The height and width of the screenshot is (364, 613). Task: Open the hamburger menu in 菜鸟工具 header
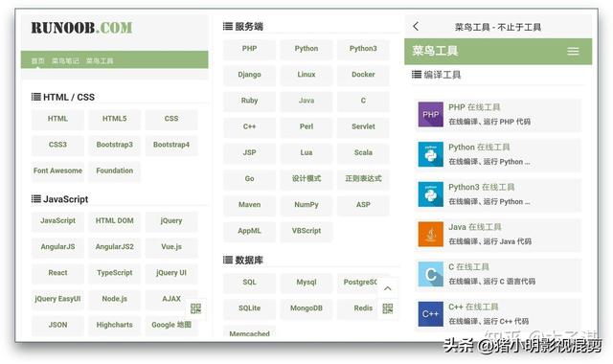573,51
